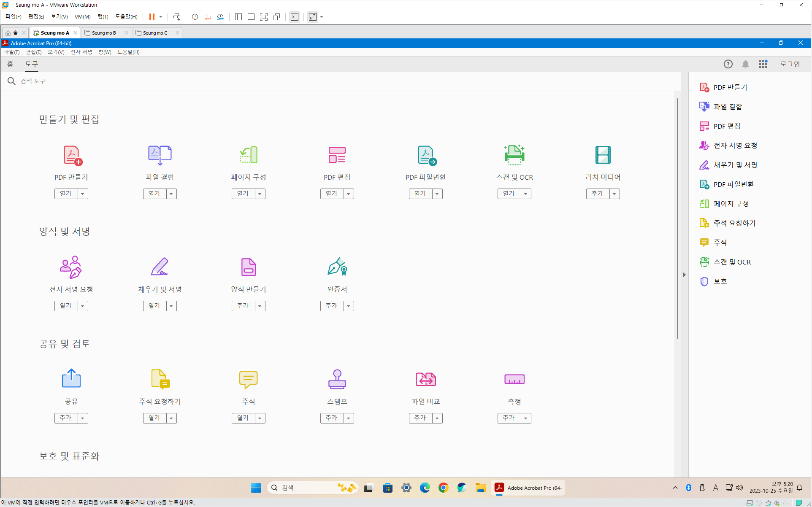The height and width of the screenshot is (507, 812).
Task: Select the 인증서 pen icon
Action: point(337,267)
